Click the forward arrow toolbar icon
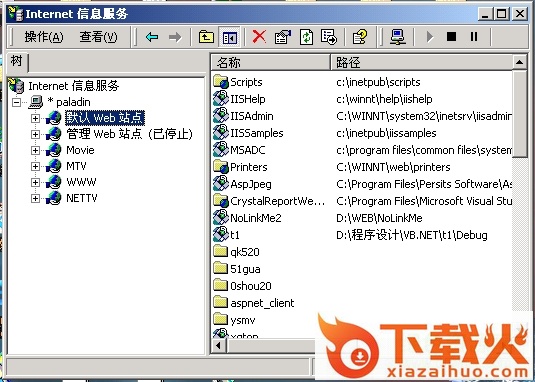 (175, 36)
